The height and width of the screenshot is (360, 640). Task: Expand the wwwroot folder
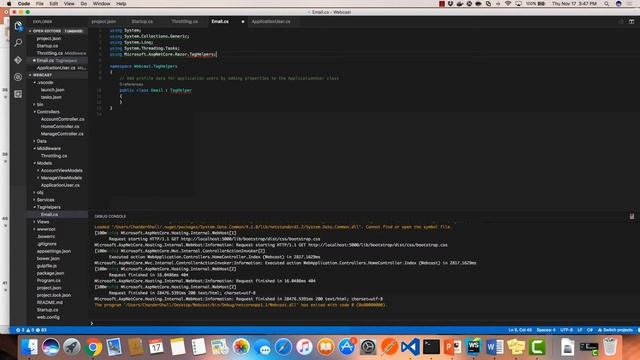point(46,229)
